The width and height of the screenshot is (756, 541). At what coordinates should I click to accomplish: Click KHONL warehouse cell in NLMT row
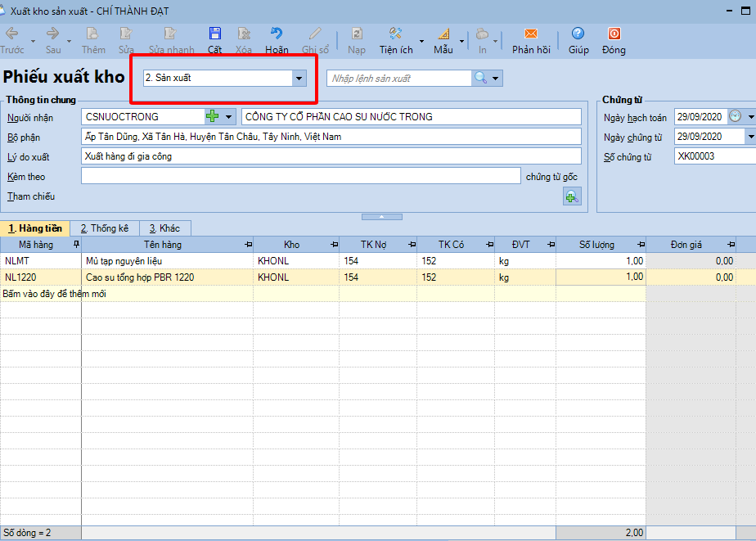pyautogui.click(x=296, y=261)
